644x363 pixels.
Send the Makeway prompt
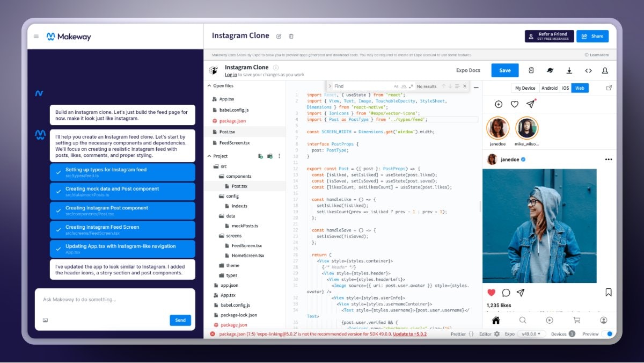point(180,320)
